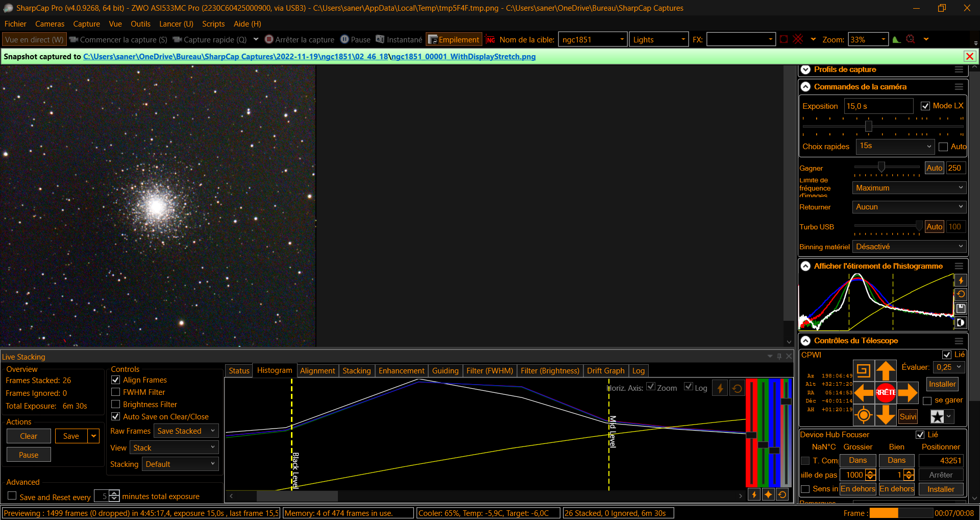980x520 pixels.
Task: Switch to the Enhancement tab
Action: click(x=401, y=371)
